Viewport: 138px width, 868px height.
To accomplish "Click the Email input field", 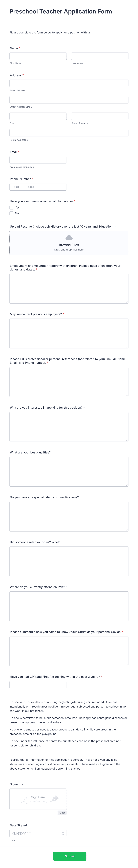I will tap(38, 160).
